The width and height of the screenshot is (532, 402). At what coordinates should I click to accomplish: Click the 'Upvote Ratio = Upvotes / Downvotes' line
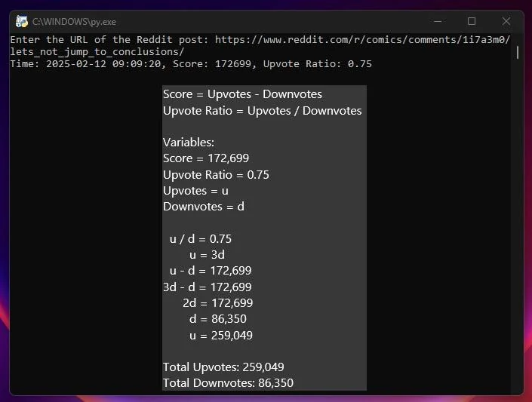[263, 111]
